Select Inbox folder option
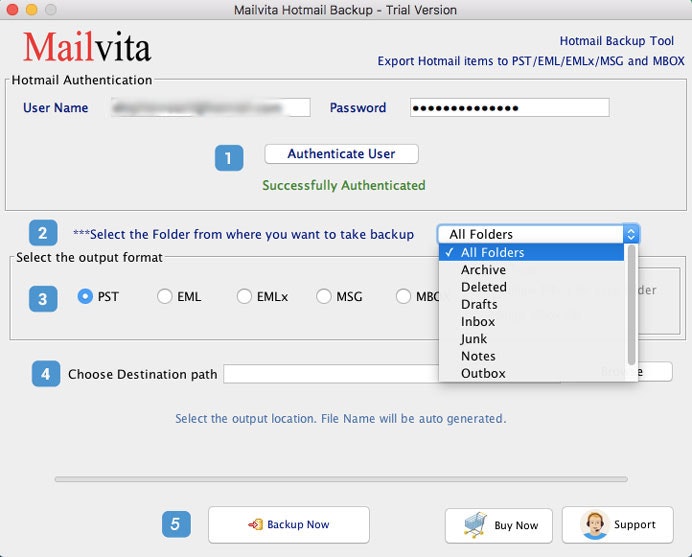This screenshot has height=557, width=692. [531, 321]
